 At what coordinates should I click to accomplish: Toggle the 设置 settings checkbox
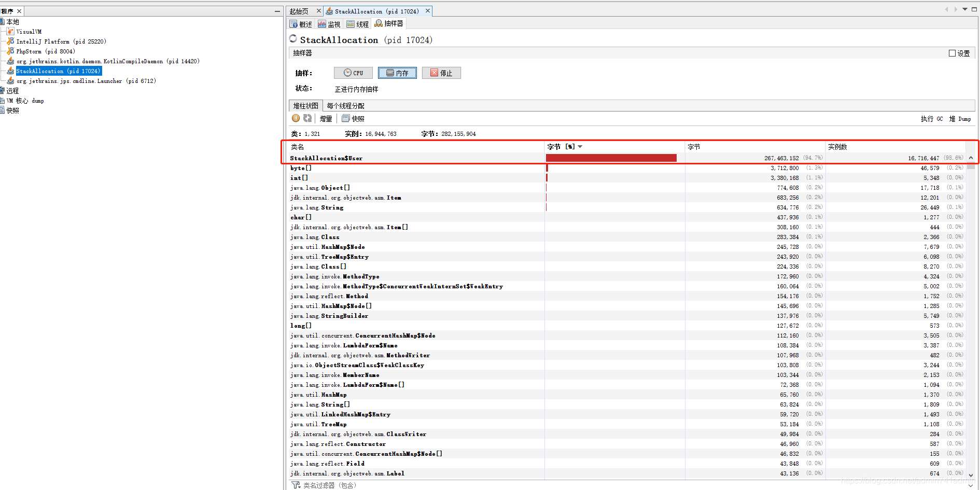pos(952,53)
